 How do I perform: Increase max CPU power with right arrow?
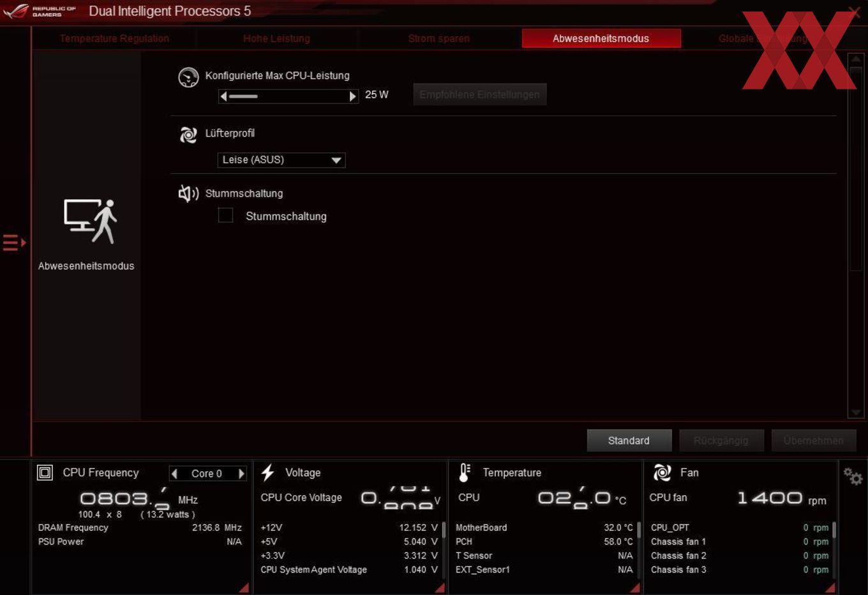(353, 96)
